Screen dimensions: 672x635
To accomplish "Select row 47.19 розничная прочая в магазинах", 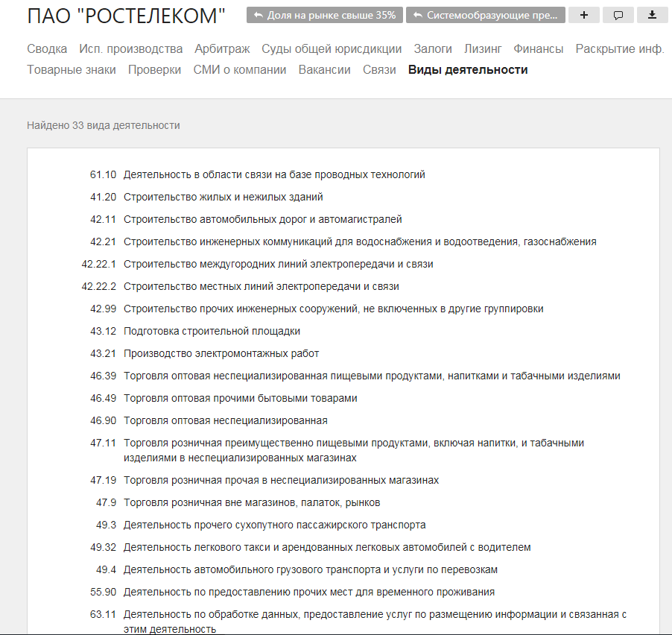I will [264, 480].
